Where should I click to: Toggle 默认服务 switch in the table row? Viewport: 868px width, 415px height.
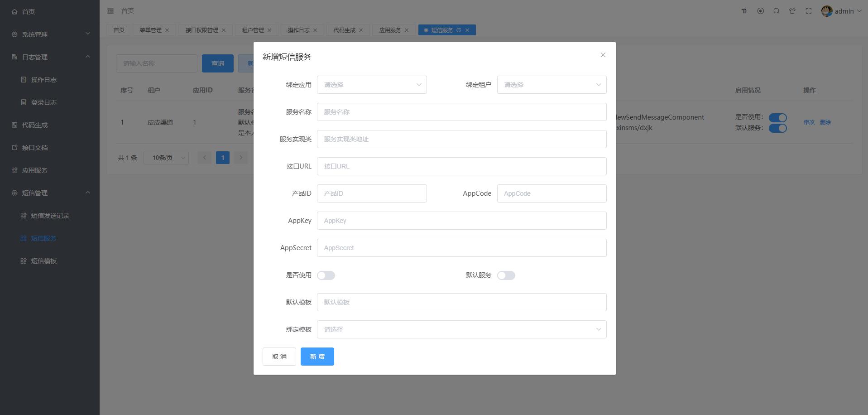[778, 128]
